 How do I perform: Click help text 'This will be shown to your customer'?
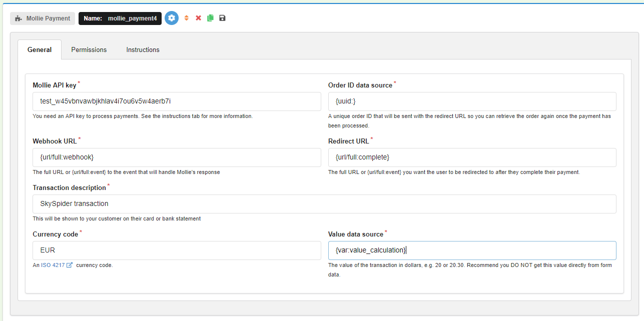(x=117, y=218)
